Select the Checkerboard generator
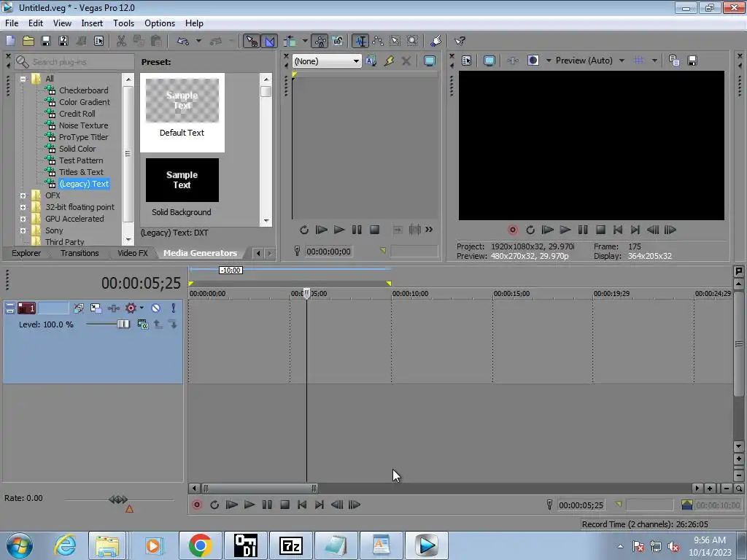747x560 pixels. click(83, 90)
